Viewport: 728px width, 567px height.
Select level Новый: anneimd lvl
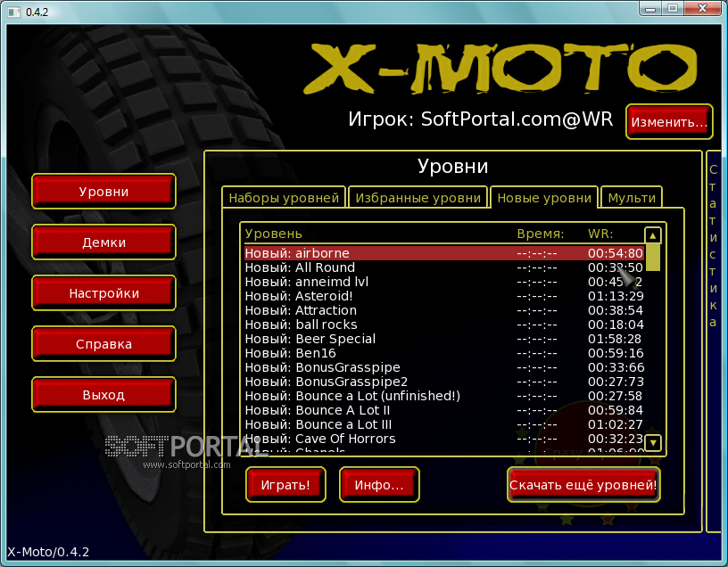point(444,282)
